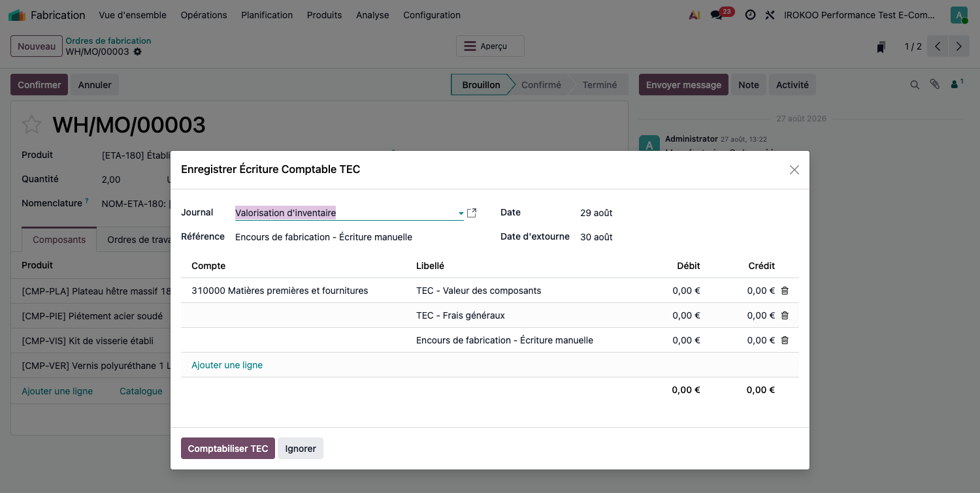Open the AI assistant icon in top bar
The width and height of the screenshot is (980, 493).
click(694, 15)
